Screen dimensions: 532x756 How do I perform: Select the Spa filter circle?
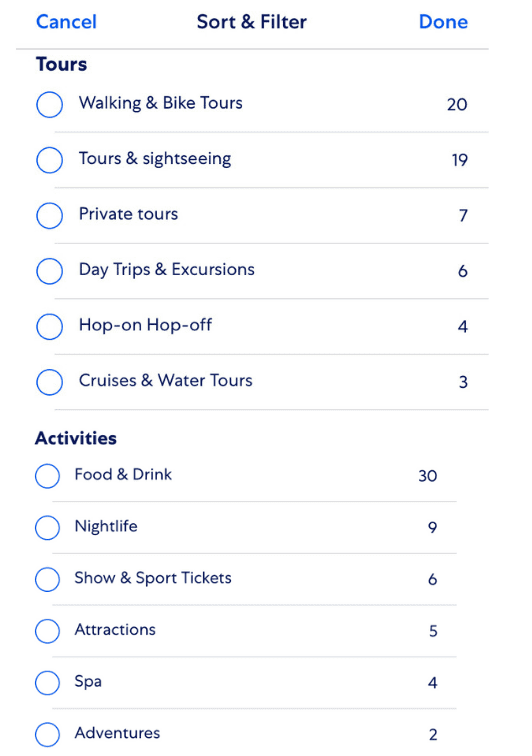coord(47,682)
